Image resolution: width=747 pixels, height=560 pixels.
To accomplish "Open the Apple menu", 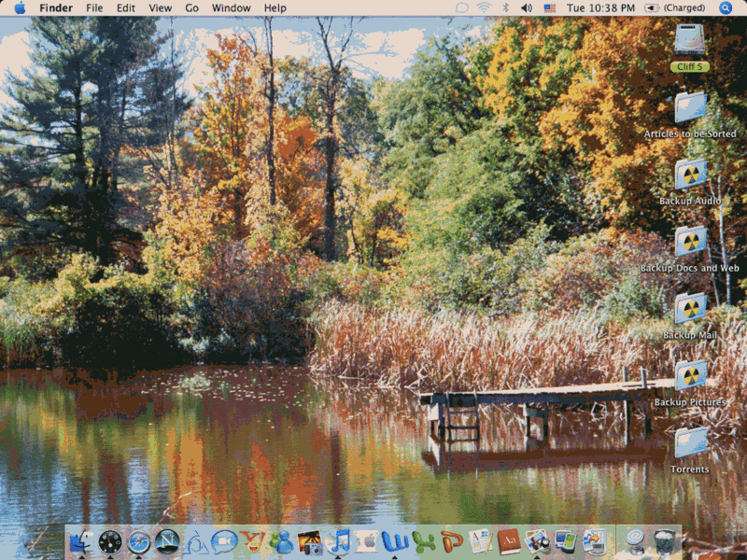I will pyautogui.click(x=20, y=8).
